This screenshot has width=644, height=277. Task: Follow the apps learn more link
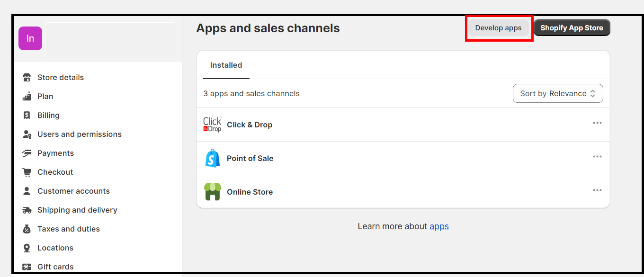(439, 226)
